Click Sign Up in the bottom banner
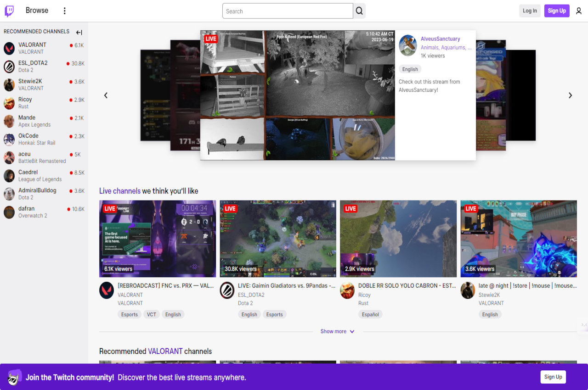 pyautogui.click(x=553, y=377)
